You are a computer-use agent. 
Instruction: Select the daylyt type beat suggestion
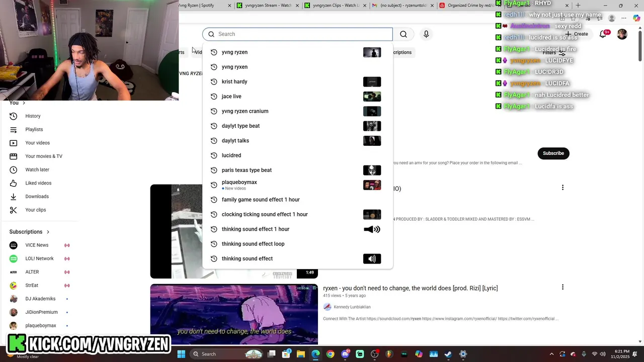(x=297, y=126)
